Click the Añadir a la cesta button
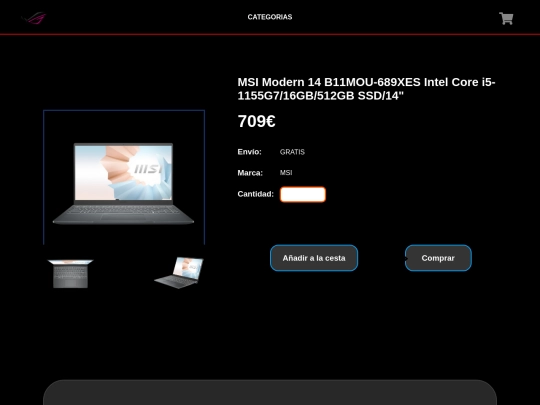 click(314, 258)
